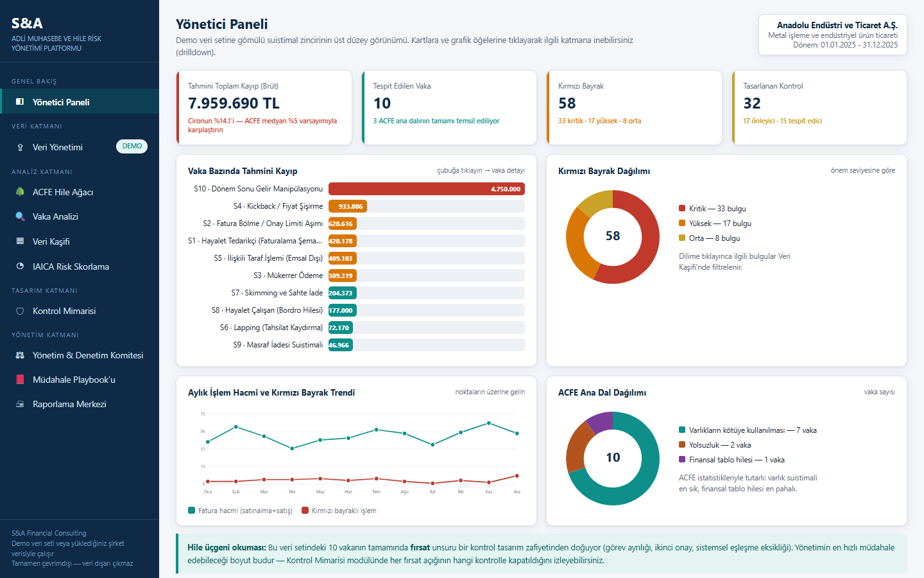The height and width of the screenshot is (578, 924).
Task: Toggle the Kırmızı bayraklı işlem legend item
Action: (x=339, y=511)
